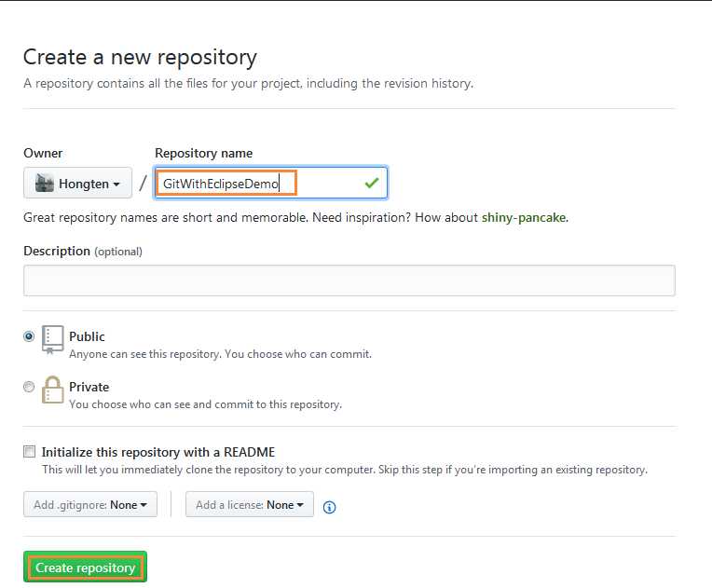Click the Hongten owner avatar image
Viewport: 712px width, 588px height.
(45, 183)
